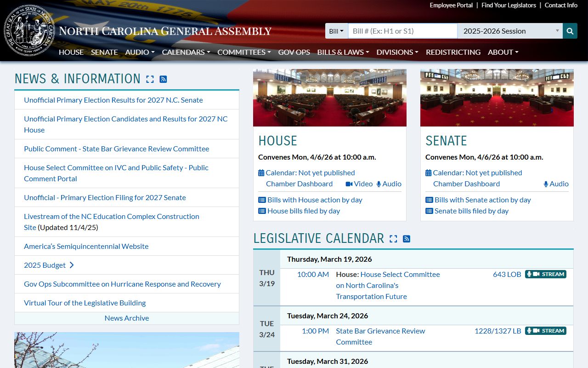Viewport: 588px width, 368px height.
Task: Open Livestream of NC Education Complex Construction Site
Action: pos(112,222)
